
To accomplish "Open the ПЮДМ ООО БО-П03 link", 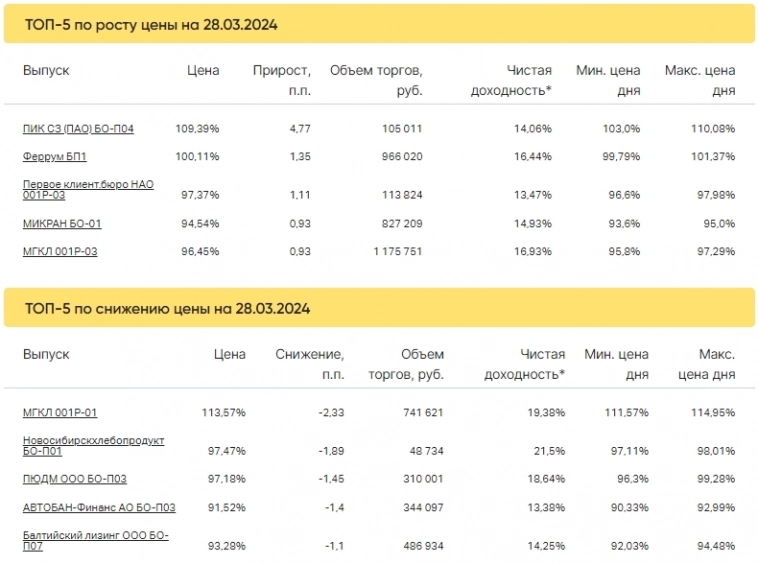I will (75, 479).
